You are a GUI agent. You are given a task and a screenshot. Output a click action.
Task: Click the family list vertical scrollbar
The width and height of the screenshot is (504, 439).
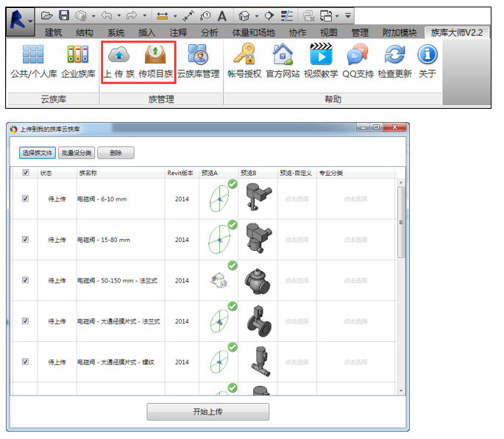pyautogui.click(x=401, y=221)
